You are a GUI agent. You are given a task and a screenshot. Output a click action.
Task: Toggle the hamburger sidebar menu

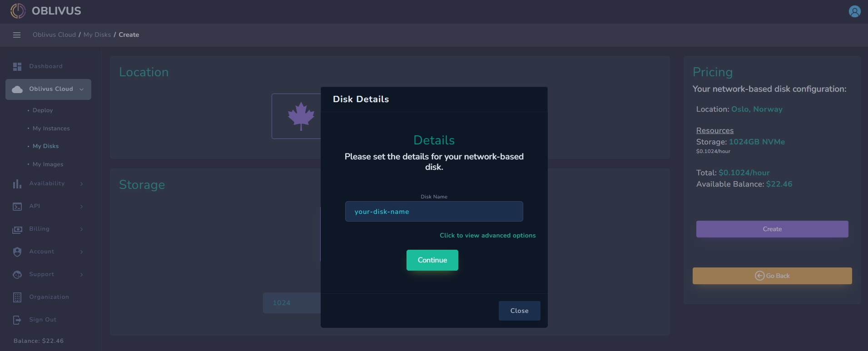click(17, 35)
